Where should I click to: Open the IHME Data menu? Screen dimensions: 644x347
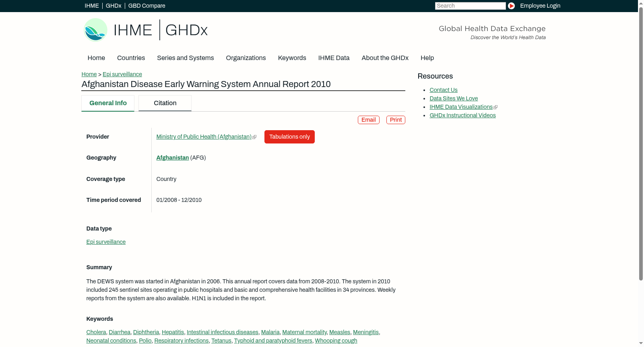[x=334, y=58]
